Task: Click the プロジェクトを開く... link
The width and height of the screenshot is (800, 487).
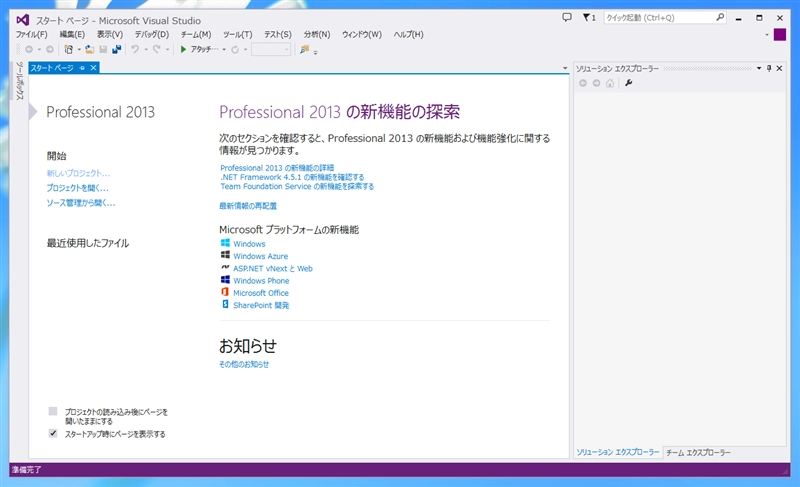Action: [x=78, y=188]
